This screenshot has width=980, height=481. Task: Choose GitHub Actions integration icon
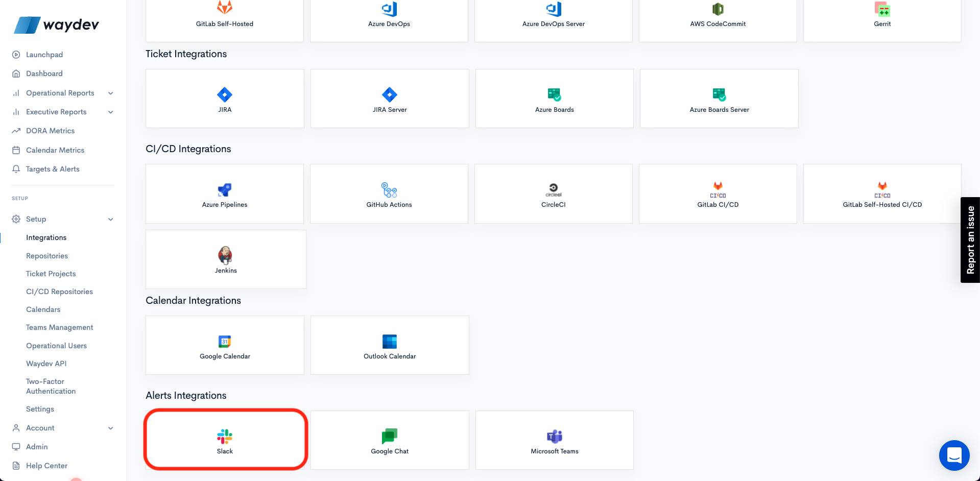389,189
